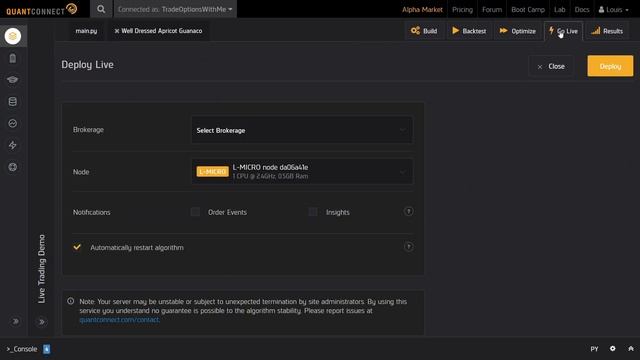640x360 pixels.
Task: Open the Select Brokerage dropdown
Action: (302, 130)
